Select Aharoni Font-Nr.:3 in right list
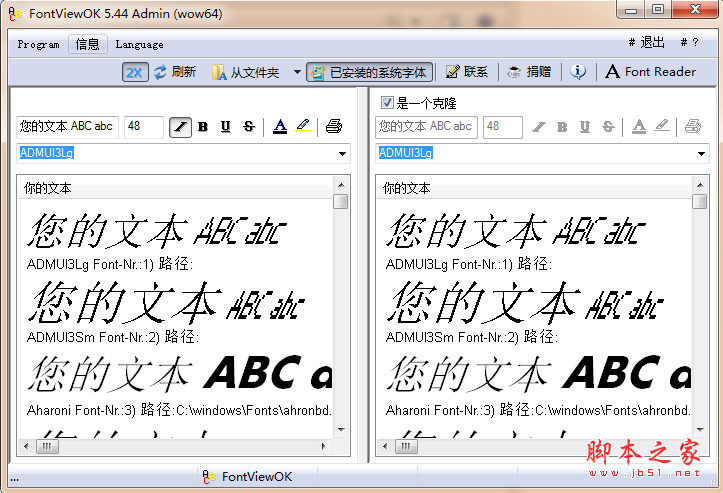 point(538,410)
